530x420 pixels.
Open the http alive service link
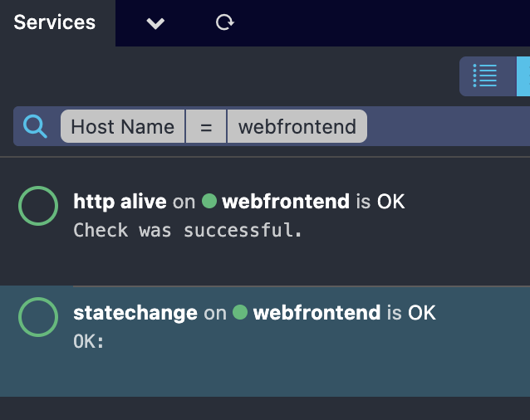point(120,202)
